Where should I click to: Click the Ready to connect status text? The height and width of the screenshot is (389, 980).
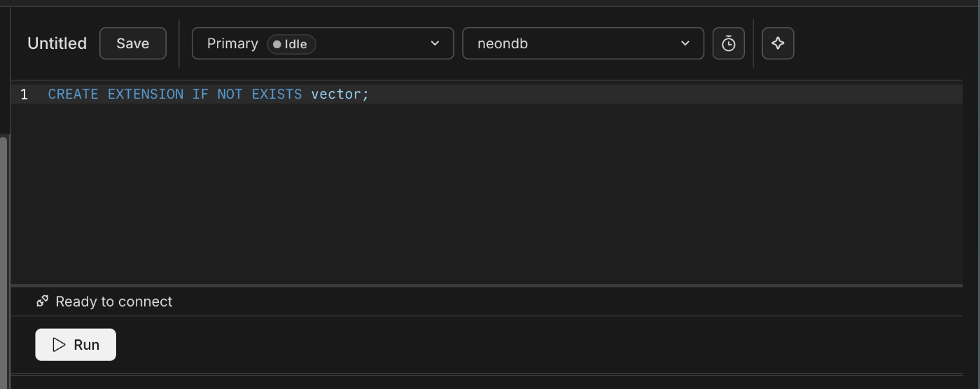tap(114, 302)
